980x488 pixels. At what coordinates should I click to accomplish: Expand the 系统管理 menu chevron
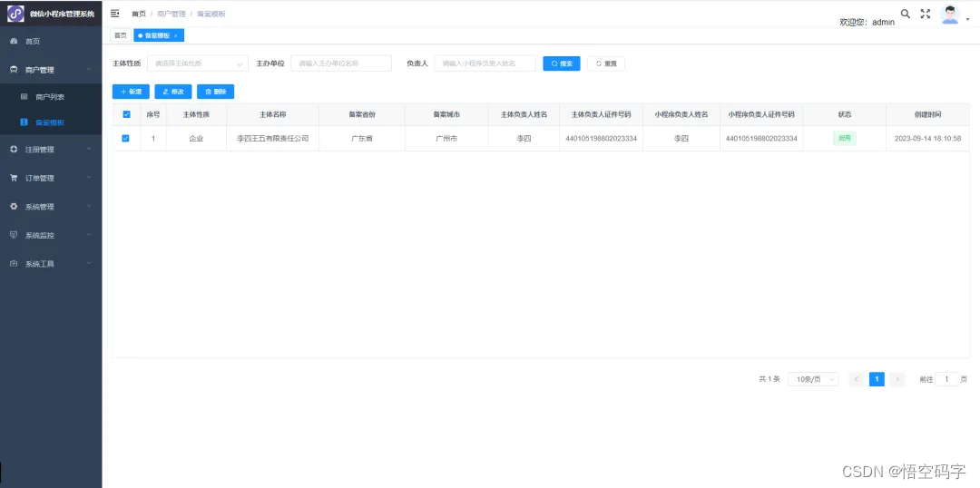(x=89, y=207)
